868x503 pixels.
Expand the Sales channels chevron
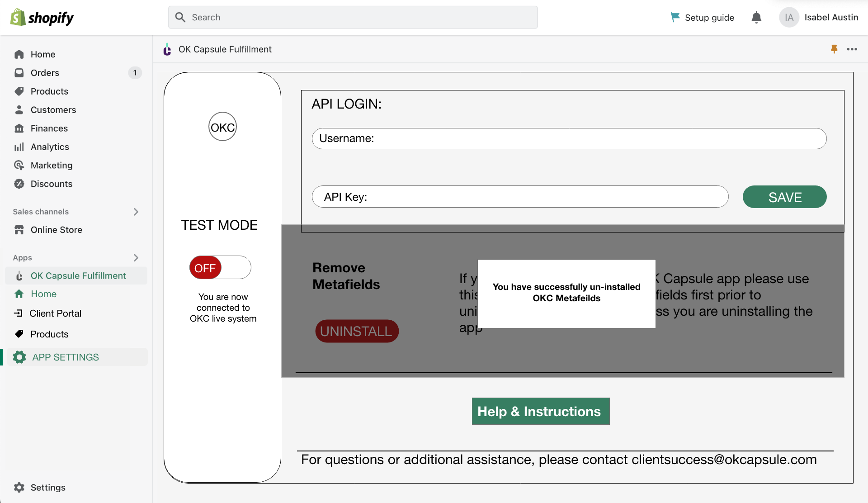point(136,212)
